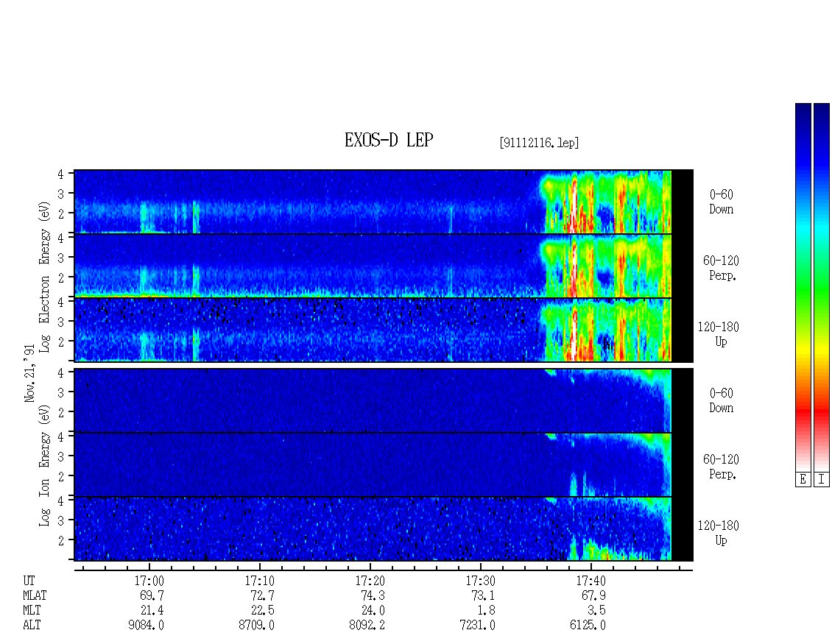The height and width of the screenshot is (644, 832).
Task: Click the MLAT value "69.7"
Action: pos(152,595)
